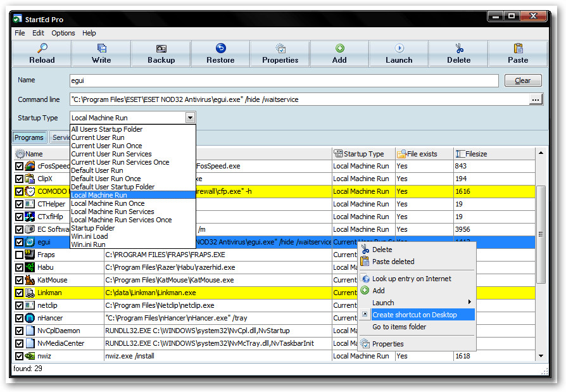Click into the Command line field
Screen dimensions: 566x392
(x=299, y=99)
